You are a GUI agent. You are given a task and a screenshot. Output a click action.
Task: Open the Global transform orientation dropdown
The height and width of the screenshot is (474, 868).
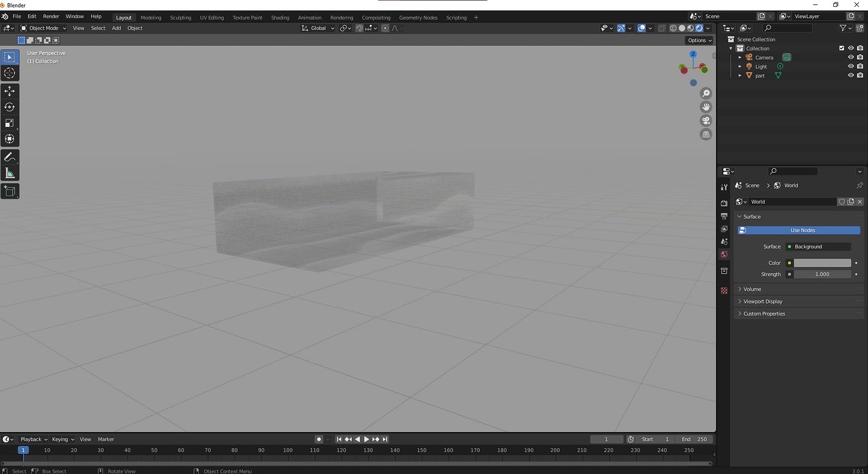[x=318, y=28]
